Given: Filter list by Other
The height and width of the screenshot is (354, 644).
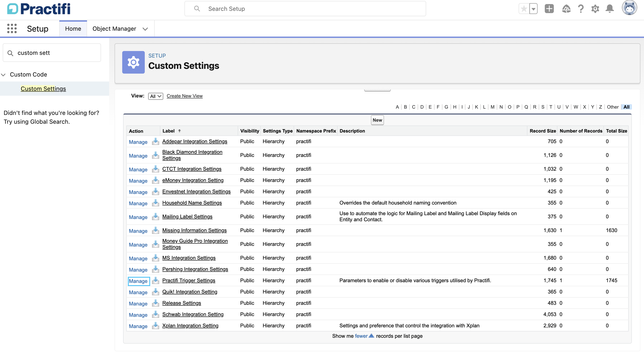Looking at the screenshot, I should 612,107.
